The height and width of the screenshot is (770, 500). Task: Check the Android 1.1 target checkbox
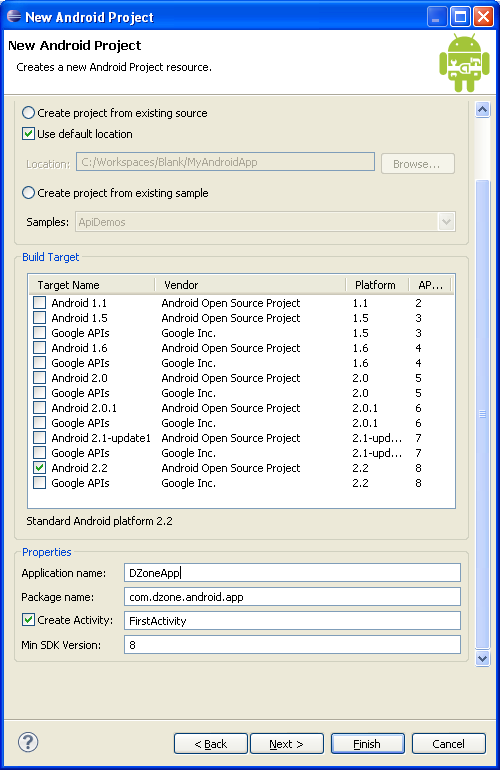click(39, 302)
